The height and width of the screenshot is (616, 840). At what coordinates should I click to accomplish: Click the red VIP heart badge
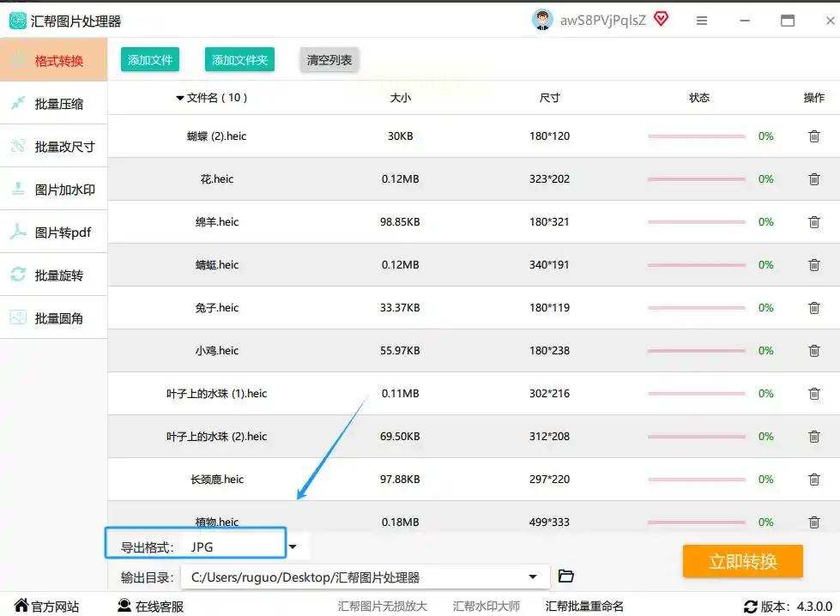pyautogui.click(x=661, y=19)
